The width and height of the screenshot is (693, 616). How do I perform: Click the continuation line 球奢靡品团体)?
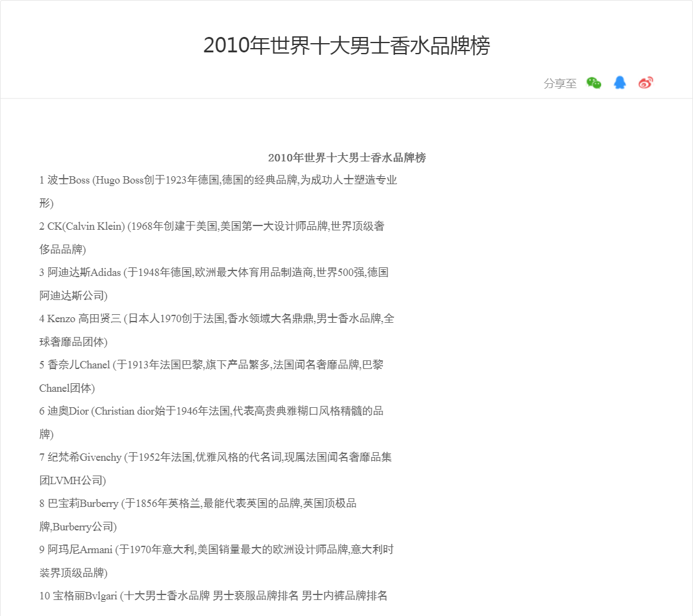(x=73, y=342)
